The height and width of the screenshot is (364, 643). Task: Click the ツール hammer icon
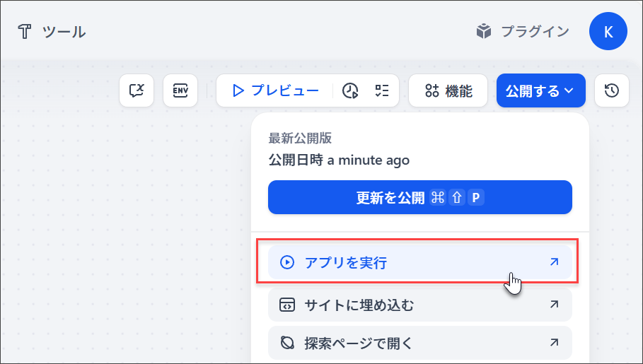click(25, 32)
